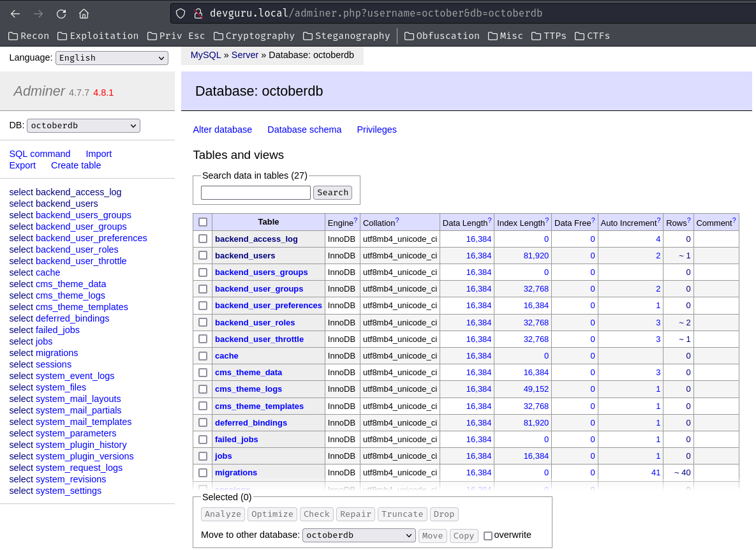Viewport: 756px width, 550px height.
Task: Click the Truncate button
Action: tap(402, 514)
